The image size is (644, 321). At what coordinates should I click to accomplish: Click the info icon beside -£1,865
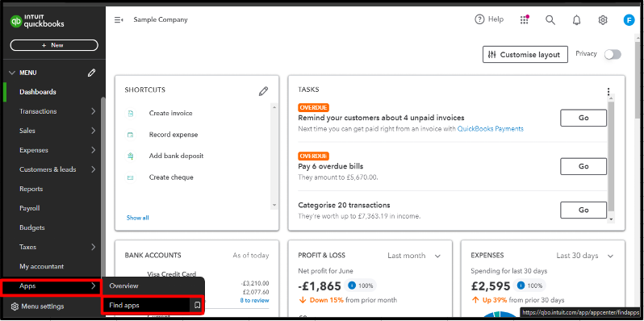352,286
